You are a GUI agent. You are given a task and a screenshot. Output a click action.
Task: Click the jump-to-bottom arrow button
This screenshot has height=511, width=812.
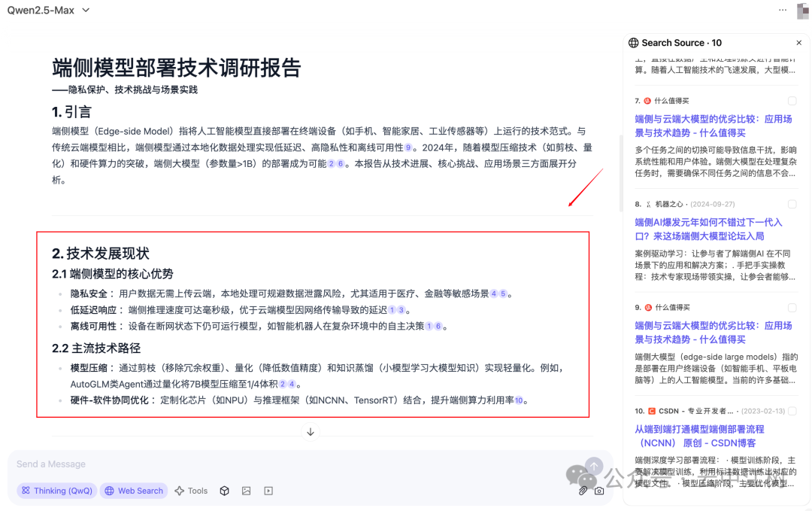pyautogui.click(x=311, y=432)
